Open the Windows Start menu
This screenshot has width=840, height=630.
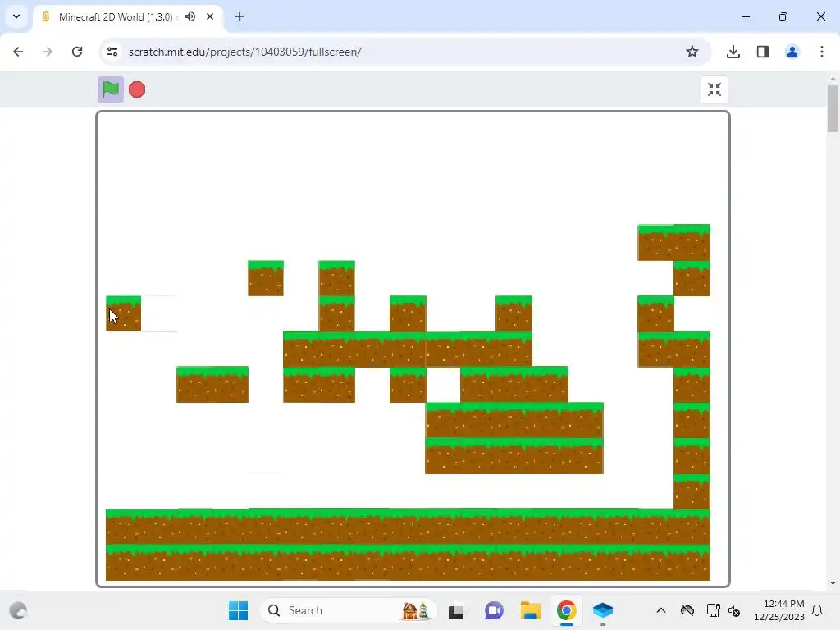click(239, 610)
